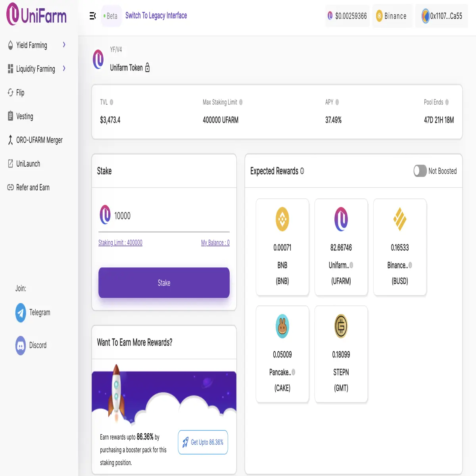This screenshot has width=476, height=476.
Task: Click the info dot next to Pancake..
Action: point(293,372)
